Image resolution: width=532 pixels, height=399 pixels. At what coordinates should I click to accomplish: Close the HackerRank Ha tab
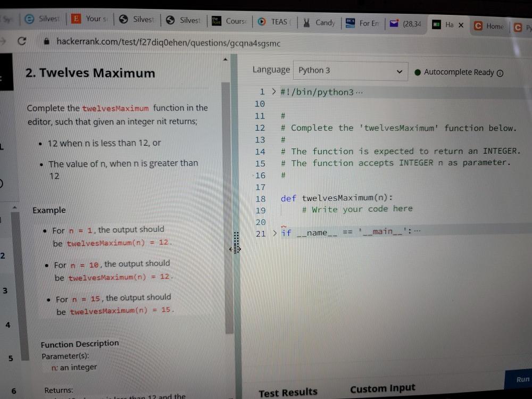tap(461, 25)
